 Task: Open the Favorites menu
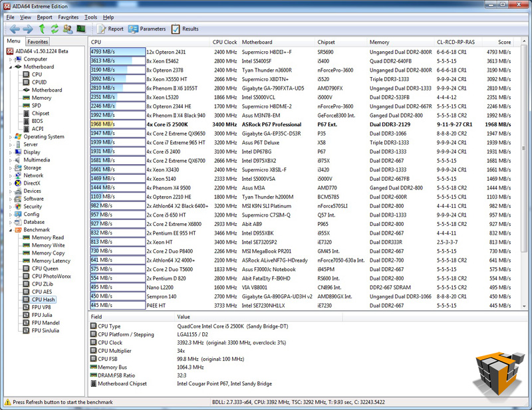pos(68,17)
